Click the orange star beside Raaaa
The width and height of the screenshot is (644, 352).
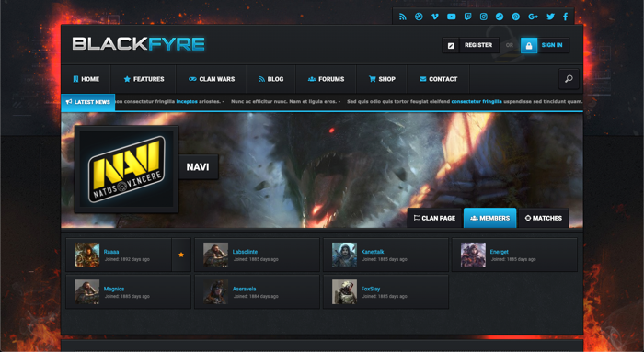[181, 255]
